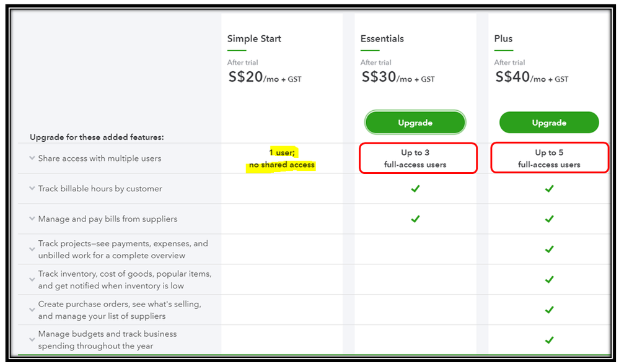The image size is (619, 364).
Task: Click 'Up to 5 full-access users' cell
Action: coord(549,158)
